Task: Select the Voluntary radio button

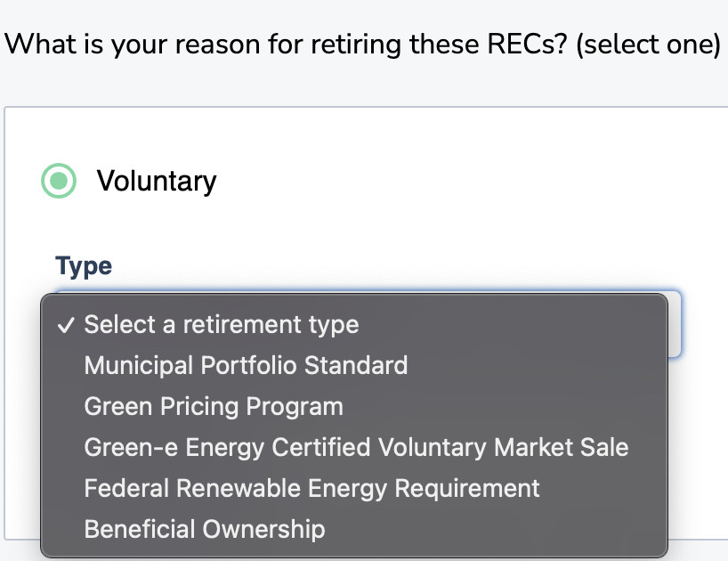Action: (60, 182)
